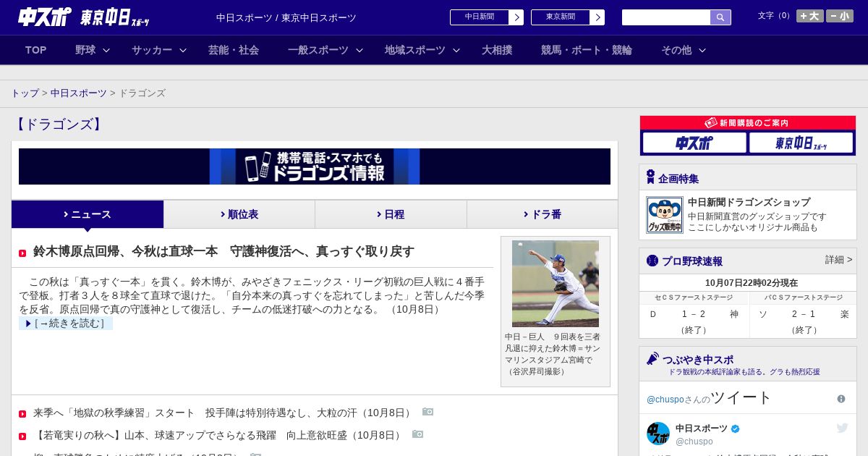Switch to the 順位表 tab
This screenshot has height=456, width=868.
click(x=239, y=214)
